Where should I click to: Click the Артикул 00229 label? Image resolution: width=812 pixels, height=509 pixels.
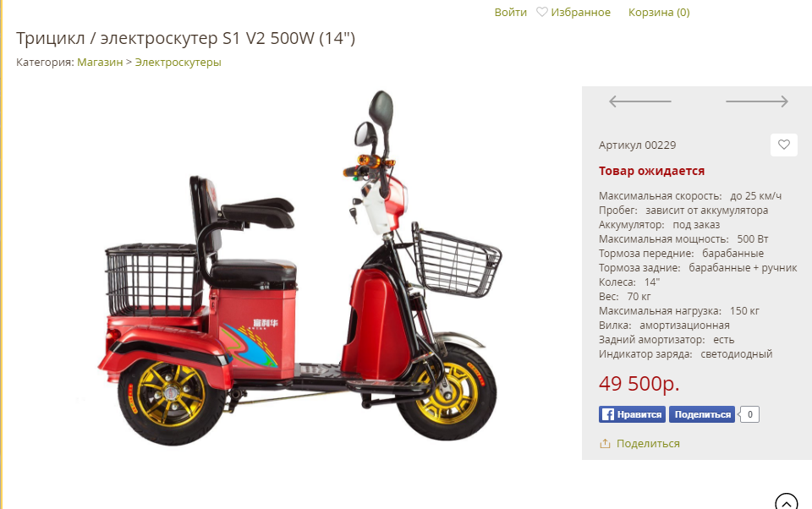pyautogui.click(x=637, y=145)
